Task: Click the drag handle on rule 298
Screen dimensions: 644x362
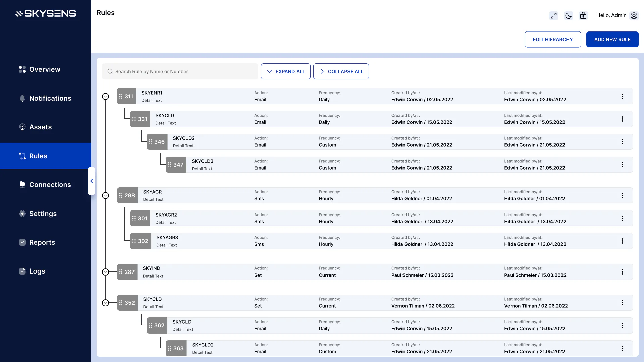Action: point(121,195)
